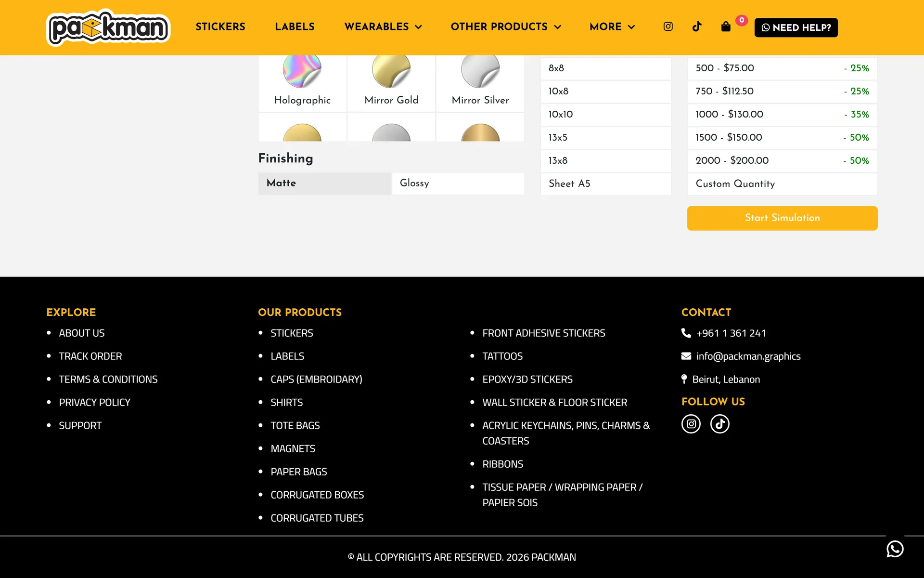This screenshot has width=924, height=578.
Task: Open the Instagram icon in the header
Action: 668,26
